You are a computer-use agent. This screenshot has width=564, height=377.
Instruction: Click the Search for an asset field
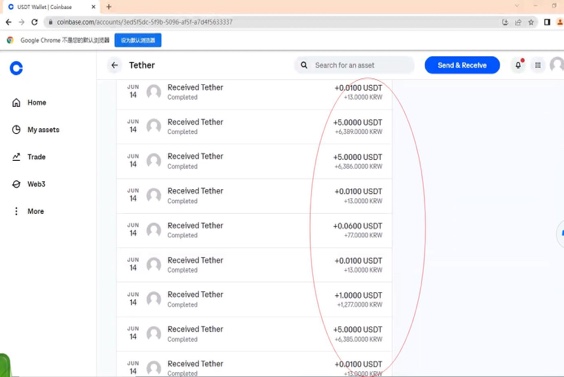click(354, 65)
